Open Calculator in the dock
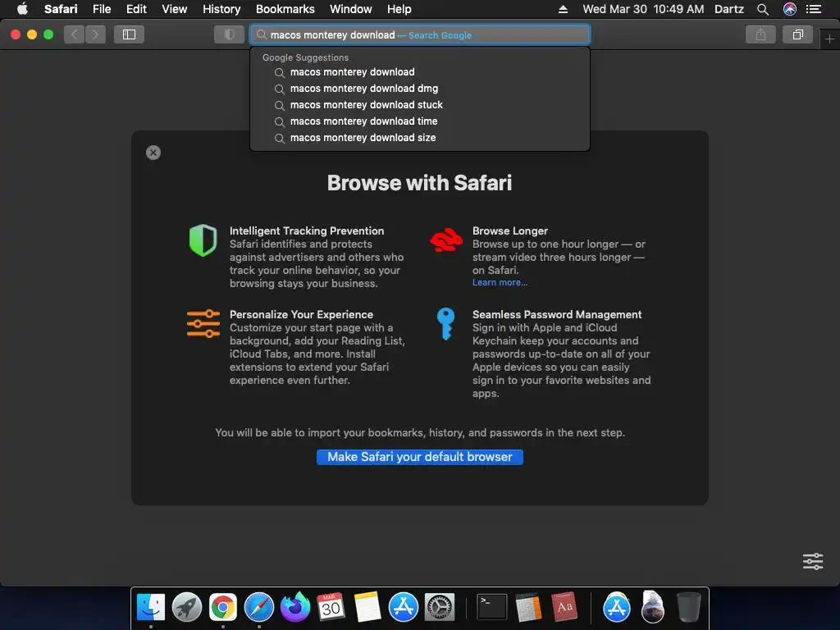The width and height of the screenshot is (840, 630). 528,607
